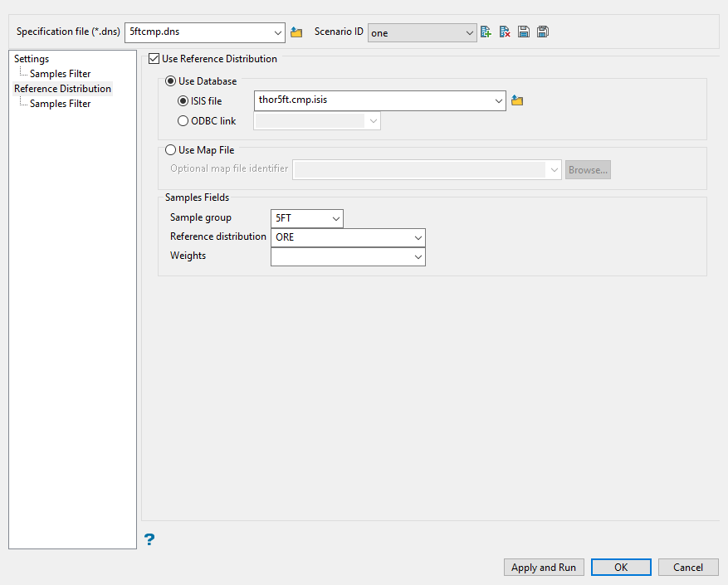Image resolution: width=728 pixels, height=585 pixels.
Task: Uncheck Use Reference Distribution checkbox
Action: (x=154, y=59)
